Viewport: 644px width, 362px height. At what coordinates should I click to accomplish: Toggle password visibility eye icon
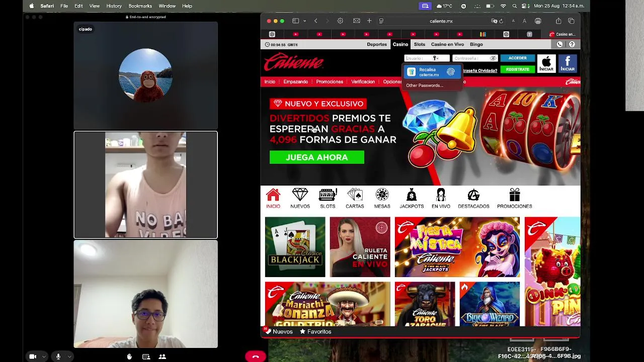[493, 58]
